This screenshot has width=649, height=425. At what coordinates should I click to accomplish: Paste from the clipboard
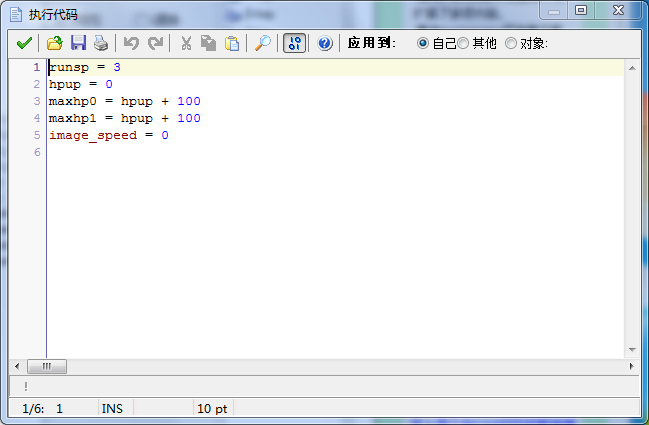tap(232, 43)
